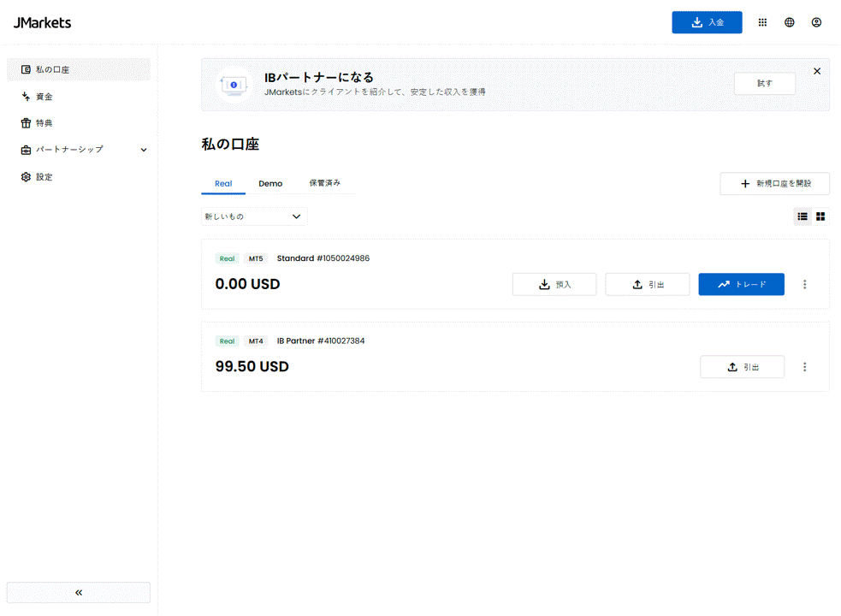Click the IB partner banner illustration
The height and width of the screenshot is (616, 841).
tap(234, 85)
